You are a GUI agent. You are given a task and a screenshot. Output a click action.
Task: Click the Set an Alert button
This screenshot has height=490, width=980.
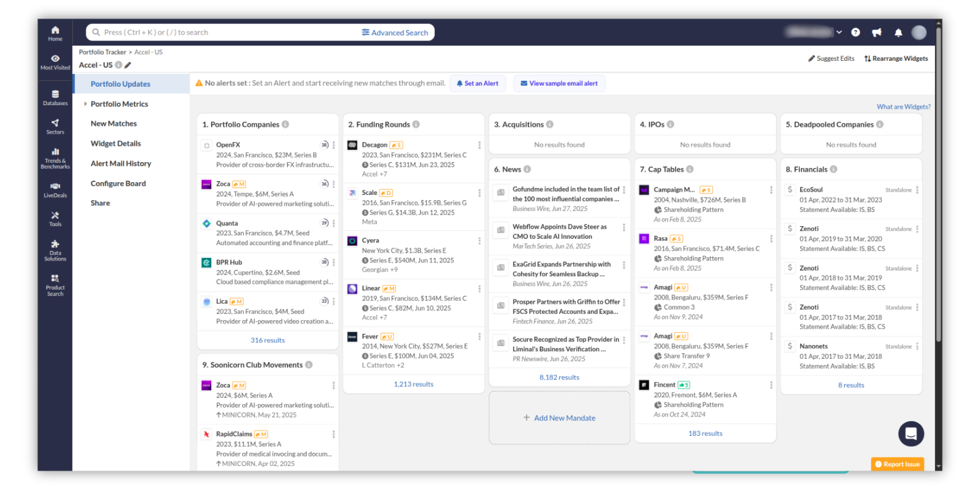click(x=477, y=84)
